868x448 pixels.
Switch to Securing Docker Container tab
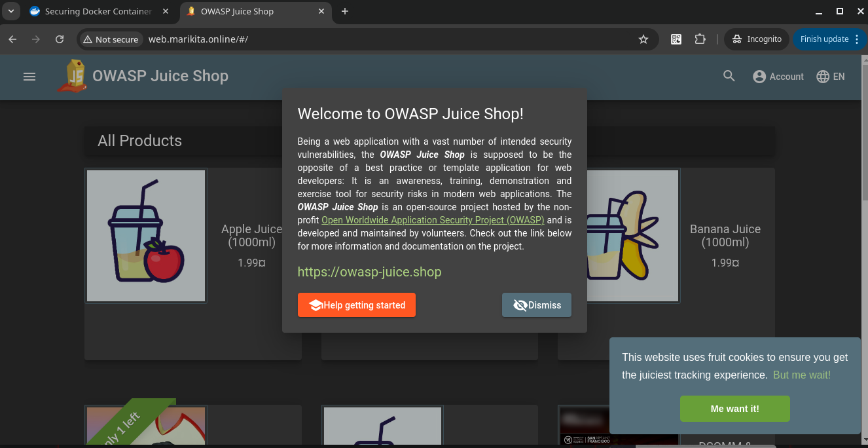[98, 11]
